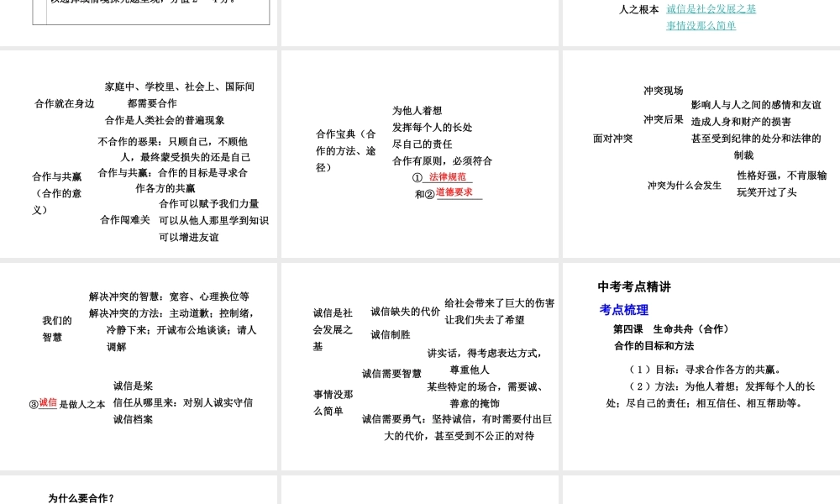This screenshot has width=840, height=504.
Task: Click the text 可以增进友谊
Action: coord(188,237)
